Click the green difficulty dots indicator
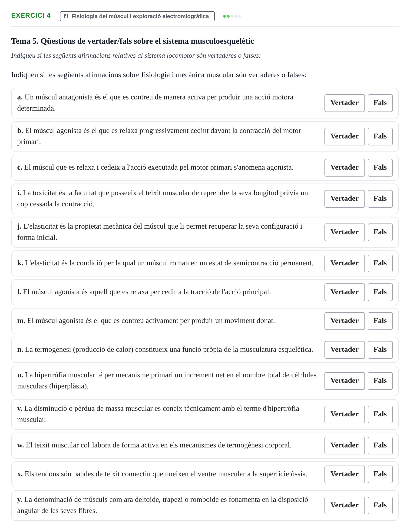 pos(231,16)
